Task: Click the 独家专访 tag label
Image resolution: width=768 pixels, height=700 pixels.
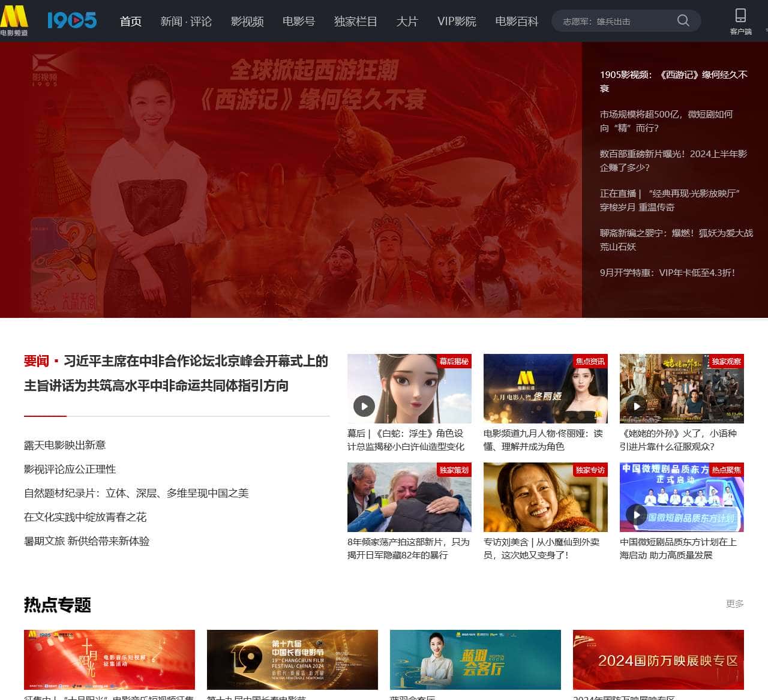Action: click(590, 470)
